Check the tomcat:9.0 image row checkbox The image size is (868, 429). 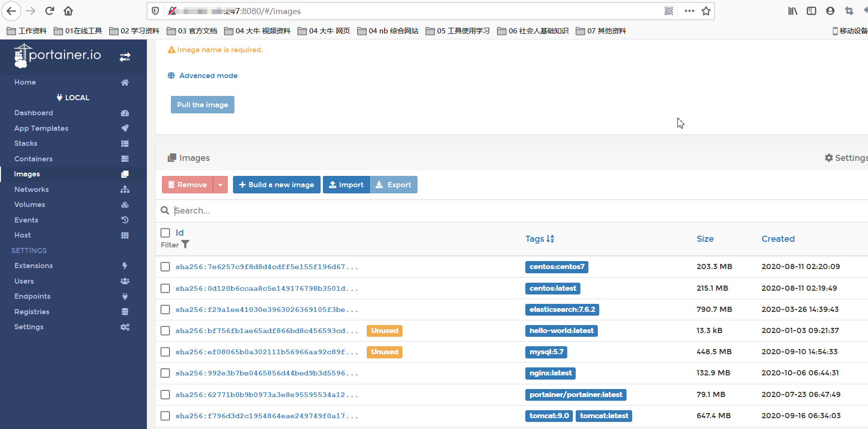tap(165, 416)
